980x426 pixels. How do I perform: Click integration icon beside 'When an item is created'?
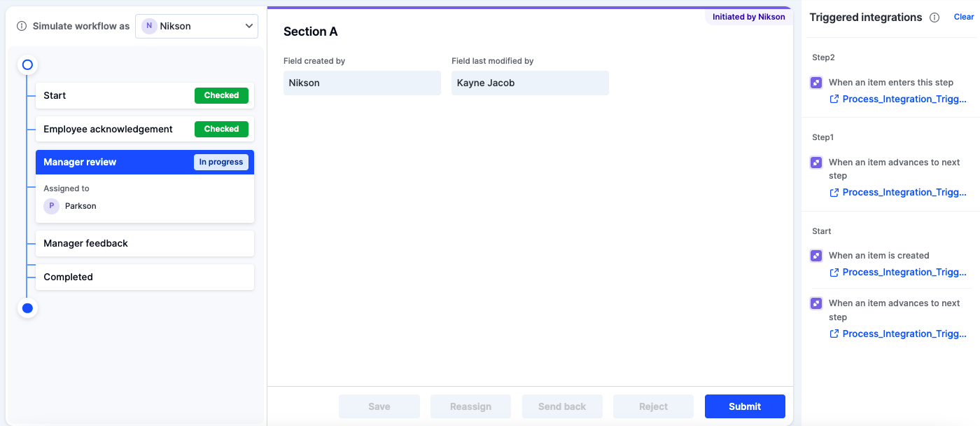(x=816, y=256)
